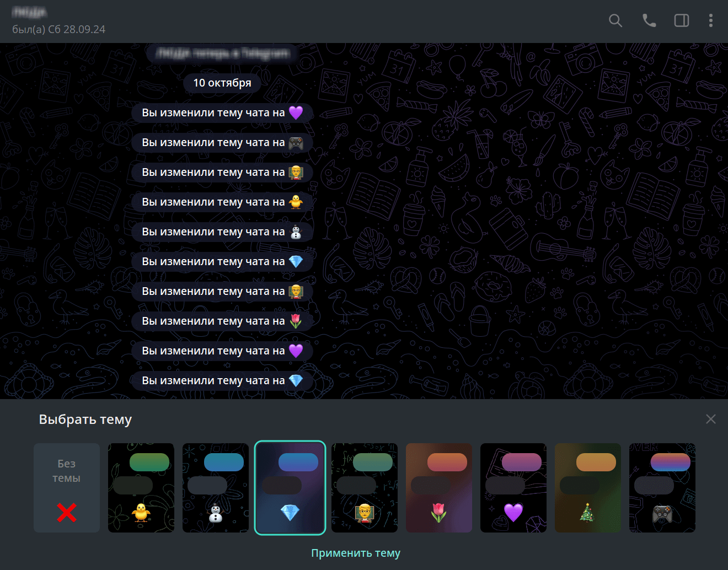Choose the baby chick chat theme
Viewport: 728px width, 570px height.
[141, 488]
